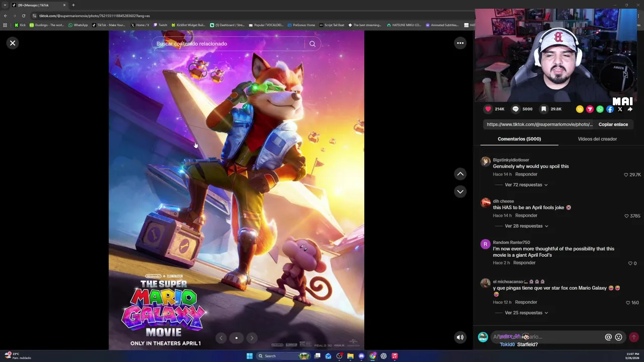Share the post to X
644x362 pixels.
620,109
